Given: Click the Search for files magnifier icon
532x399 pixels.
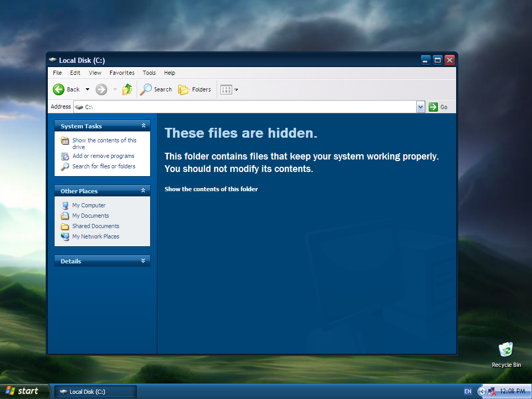Looking at the screenshot, I should pos(65,167).
